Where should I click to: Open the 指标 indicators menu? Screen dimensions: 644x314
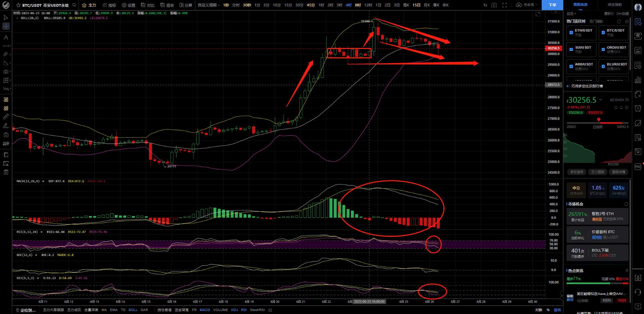coord(109,5)
